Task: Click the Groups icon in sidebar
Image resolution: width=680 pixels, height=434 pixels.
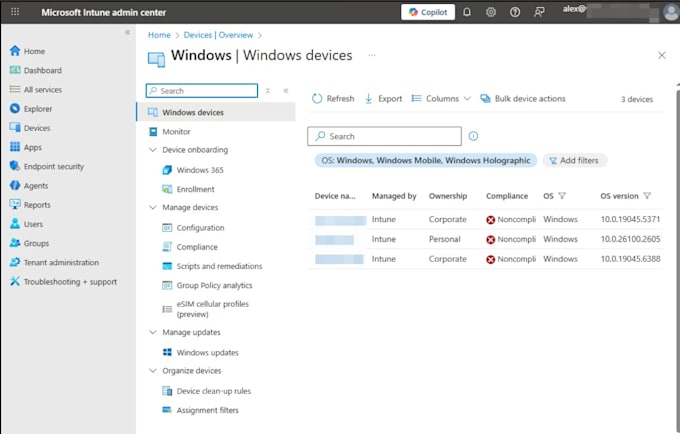Action: click(15, 243)
